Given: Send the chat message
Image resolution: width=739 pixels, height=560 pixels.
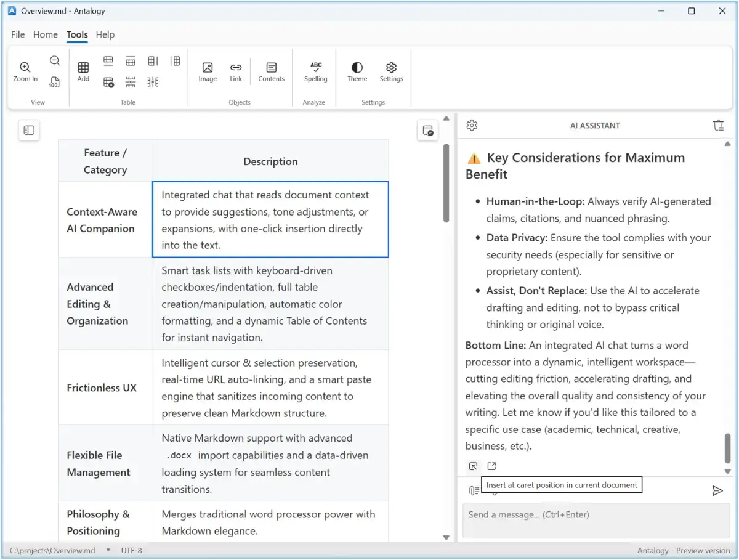Looking at the screenshot, I should (717, 490).
